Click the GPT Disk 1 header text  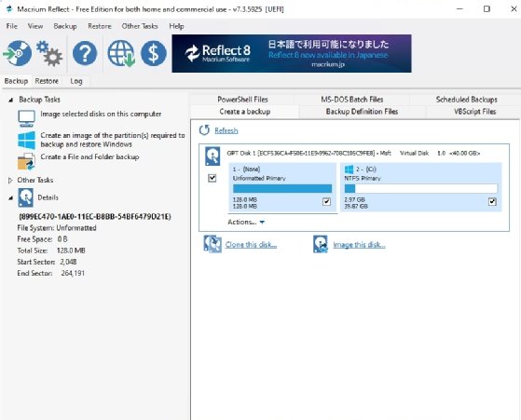pyautogui.click(x=353, y=153)
